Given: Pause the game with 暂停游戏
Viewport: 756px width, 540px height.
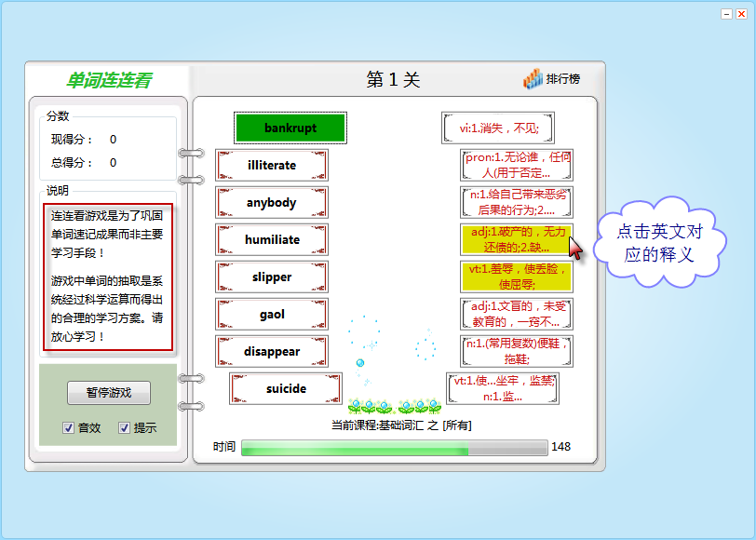Looking at the screenshot, I should [x=109, y=393].
